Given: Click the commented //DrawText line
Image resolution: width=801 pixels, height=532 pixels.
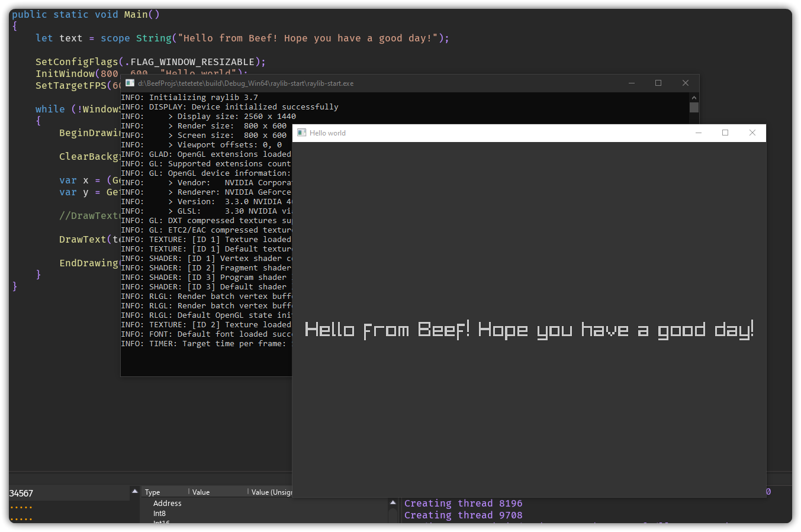Looking at the screenshot, I should pyautogui.click(x=89, y=215).
